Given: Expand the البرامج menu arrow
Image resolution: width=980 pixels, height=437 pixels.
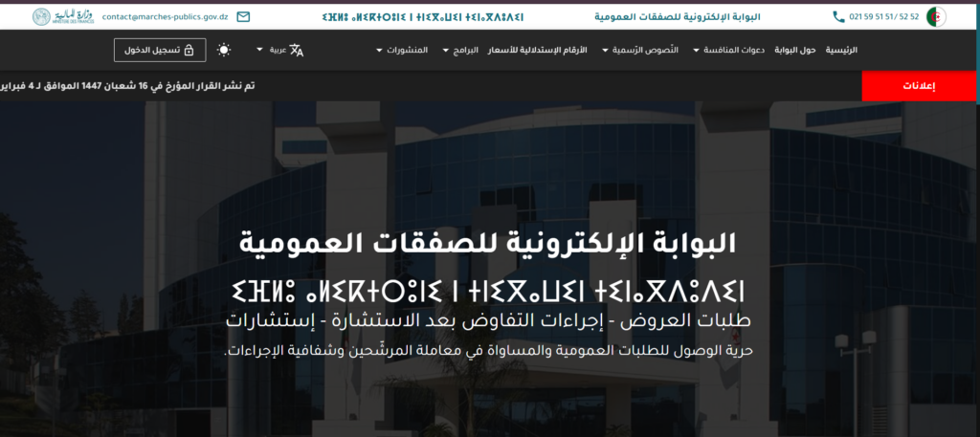Looking at the screenshot, I should pyautogui.click(x=446, y=50).
